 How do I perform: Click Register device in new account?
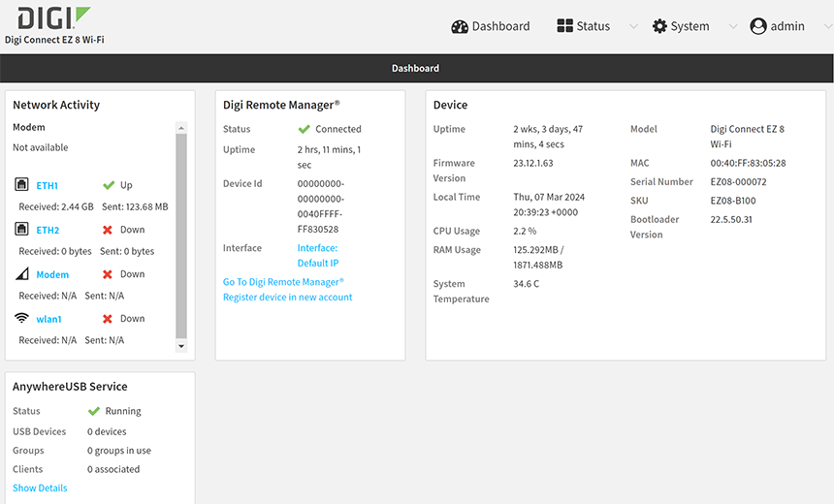pyautogui.click(x=287, y=298)
